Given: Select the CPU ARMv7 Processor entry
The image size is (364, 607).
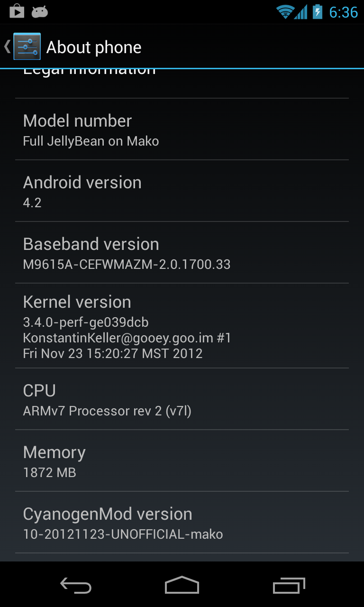Looking at the screenshot, I should [182, 399].
